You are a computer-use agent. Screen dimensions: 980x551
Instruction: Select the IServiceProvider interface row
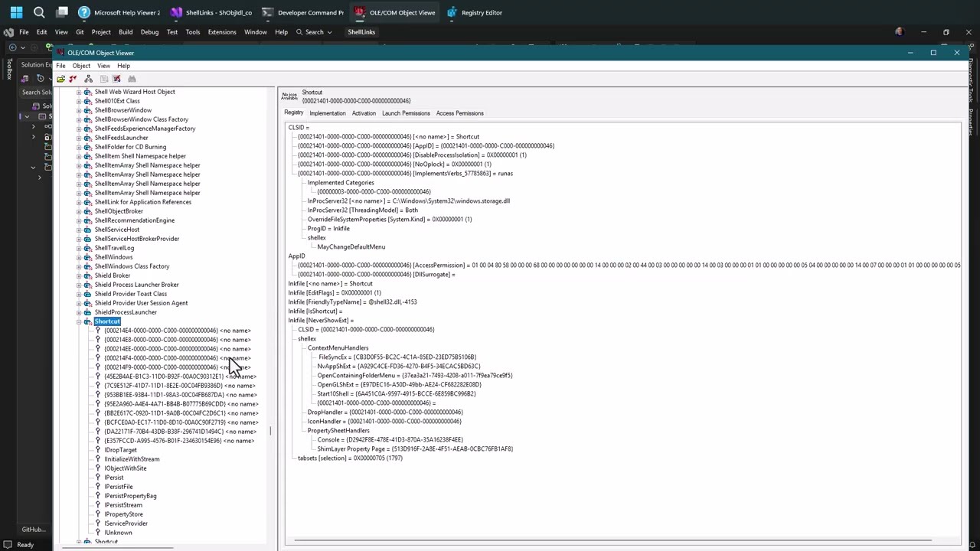pos(126,523)
